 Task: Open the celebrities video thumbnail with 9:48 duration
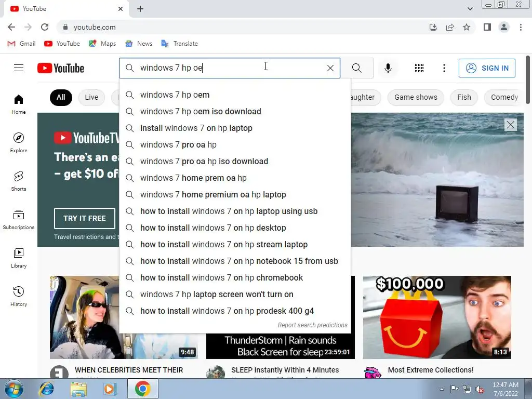tap(85, 317)
